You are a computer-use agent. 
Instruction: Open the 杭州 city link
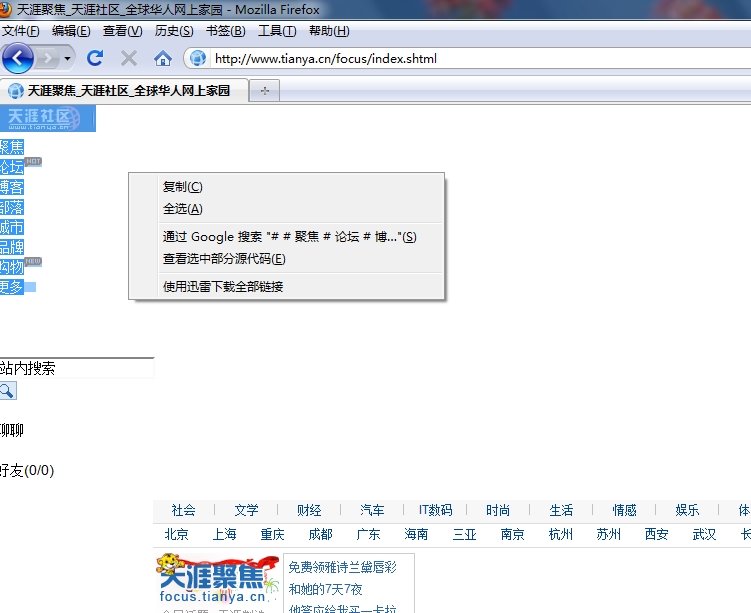(x=561, y=534)
